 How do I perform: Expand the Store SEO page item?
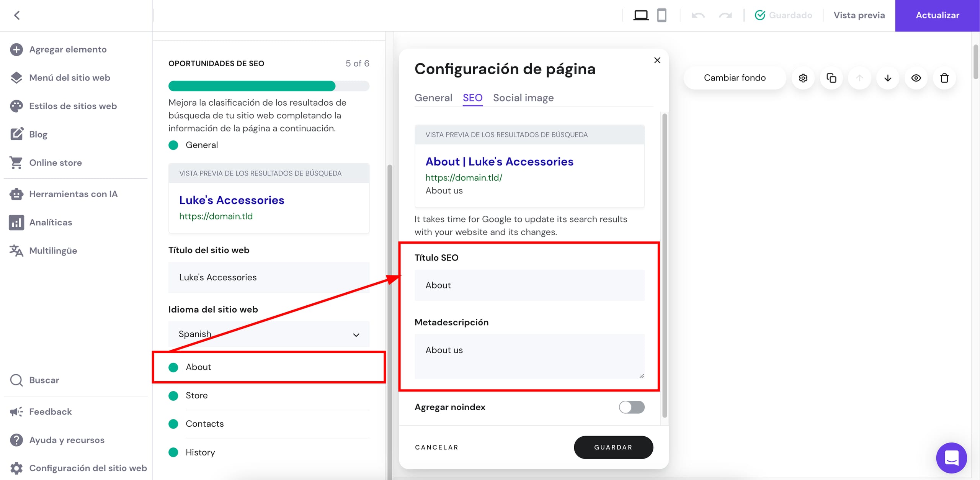197,395
